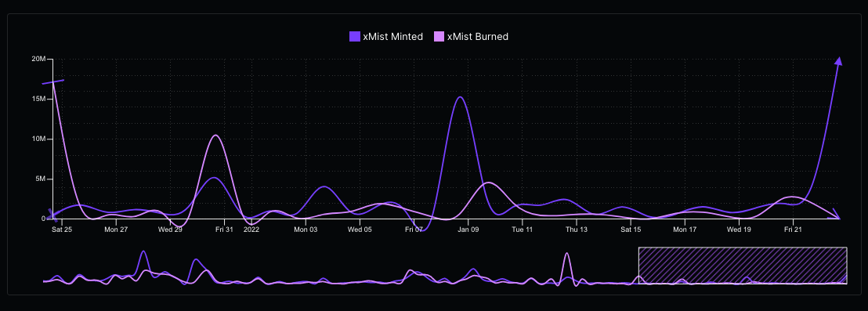Viewport: 868px width, 311px height.
Task: Click the '20M' y-axis label
Action: [x=38, y=59]
